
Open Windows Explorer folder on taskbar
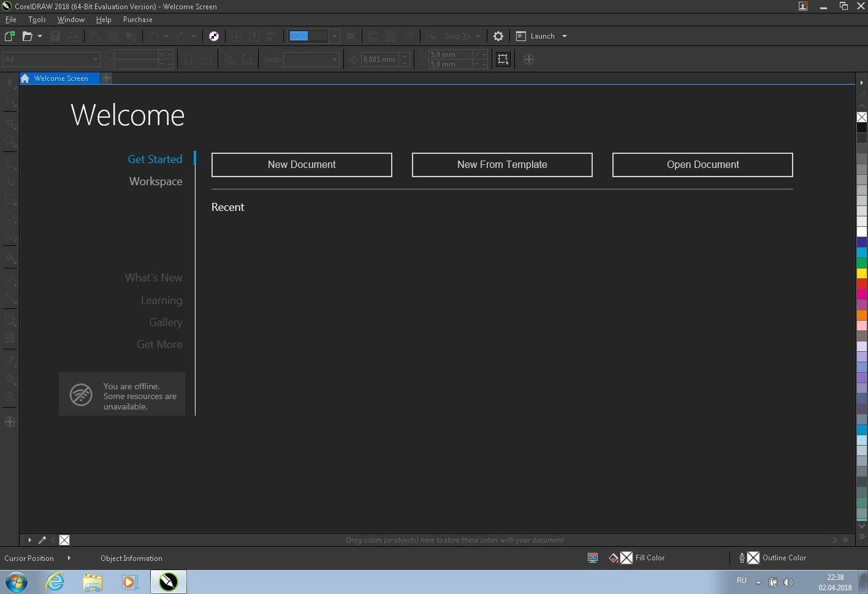click(93, 582)
